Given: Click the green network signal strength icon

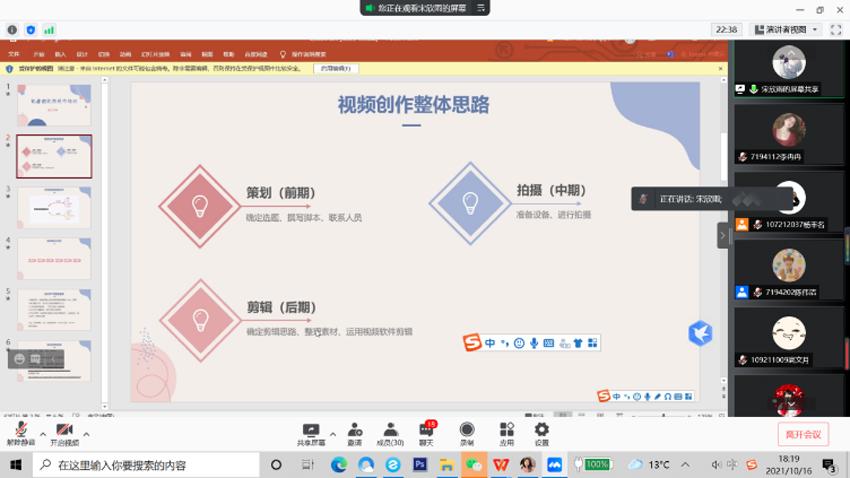Looking at the screenshot, I should pos(49,30).
